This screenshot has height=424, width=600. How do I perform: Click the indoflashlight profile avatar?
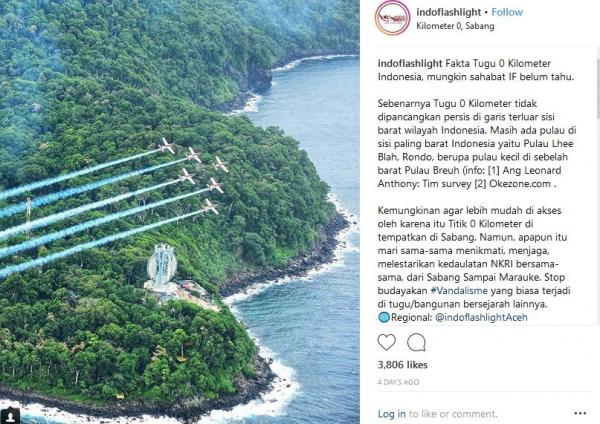click(393, 18)
